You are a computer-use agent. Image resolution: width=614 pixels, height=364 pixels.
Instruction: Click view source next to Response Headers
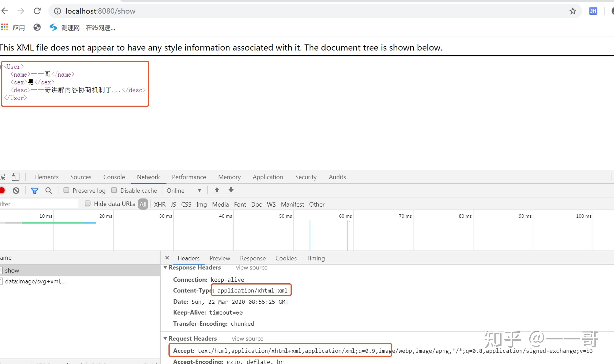click(x=251, y=267)
